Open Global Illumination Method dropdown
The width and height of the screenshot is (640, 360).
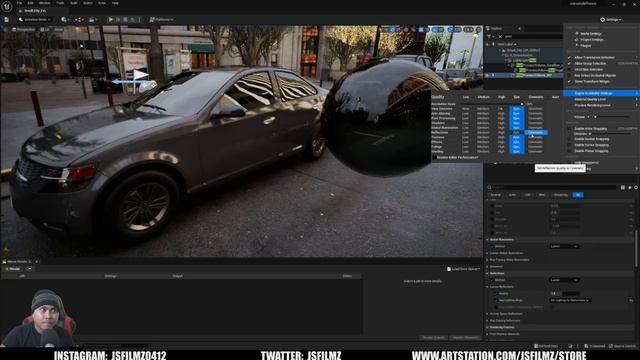[564, 246]
